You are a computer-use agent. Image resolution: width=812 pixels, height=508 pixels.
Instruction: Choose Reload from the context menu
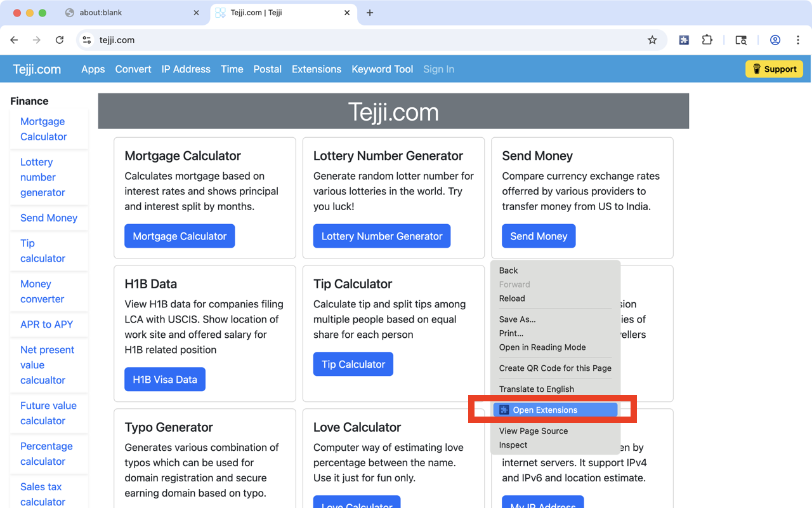point(555,298)
